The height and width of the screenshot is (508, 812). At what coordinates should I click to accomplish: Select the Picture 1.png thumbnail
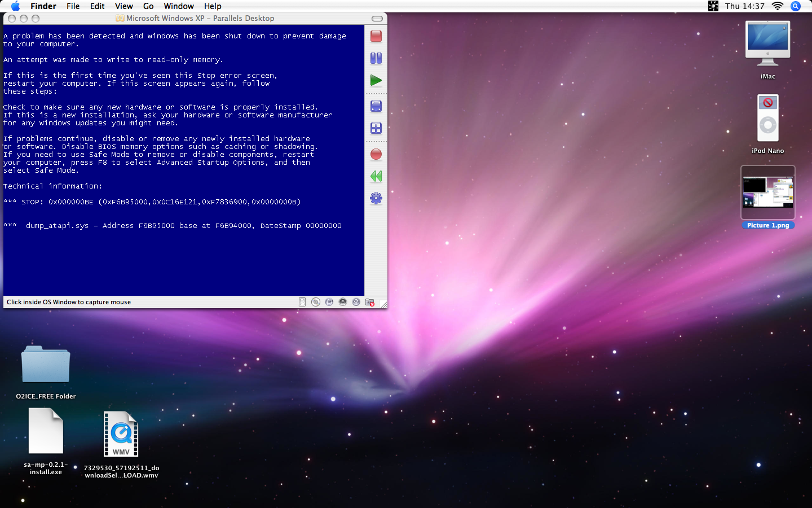pos(767,192)
